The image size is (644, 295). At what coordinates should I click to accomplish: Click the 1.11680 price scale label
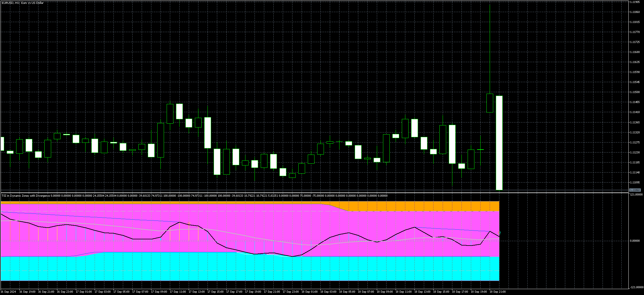(635, 52)
